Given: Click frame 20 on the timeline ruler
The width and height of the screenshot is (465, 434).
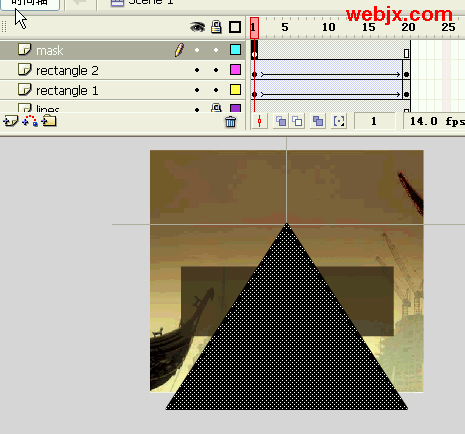Looking at the screenshot, I should (408, 27).
